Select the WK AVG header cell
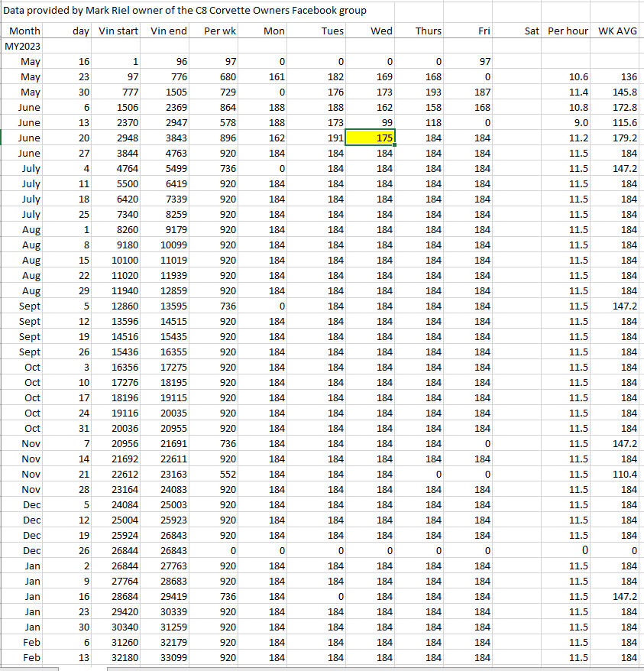Viewport: 644px width, 671px height. (616, 31)
